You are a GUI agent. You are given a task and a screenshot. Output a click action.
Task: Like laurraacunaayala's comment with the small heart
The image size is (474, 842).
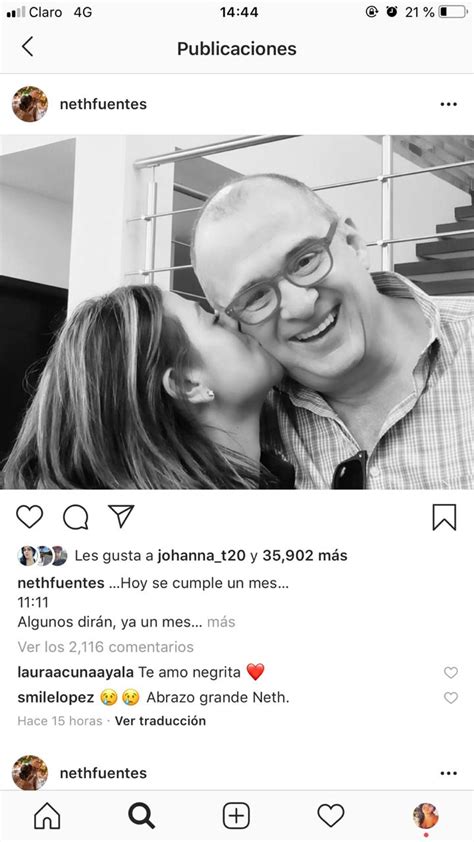tap(451, 672)
